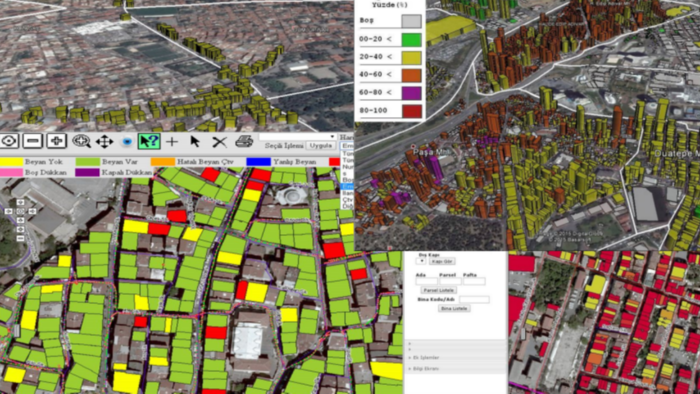Image resolution: width=700 pixels, height=394 pixels.
Task: Expand the Bilgi Ekranı section
Action: (x=456, y=369)
